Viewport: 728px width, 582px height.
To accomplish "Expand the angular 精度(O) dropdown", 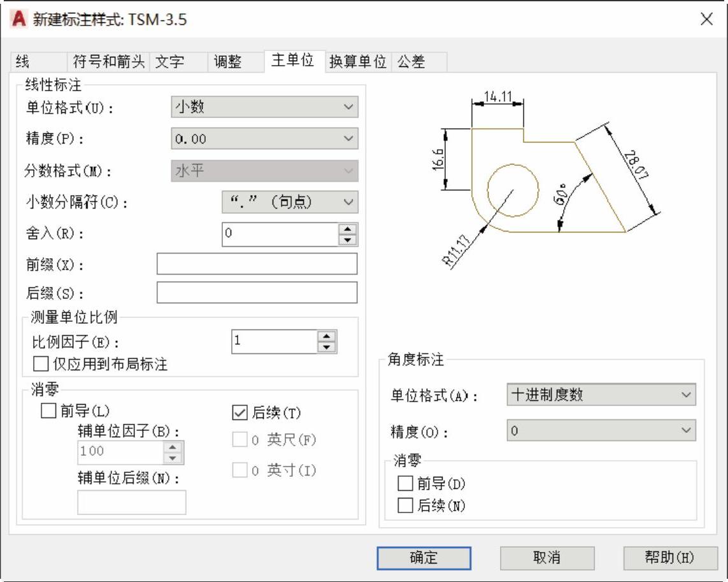I will (x=601, y=430).
